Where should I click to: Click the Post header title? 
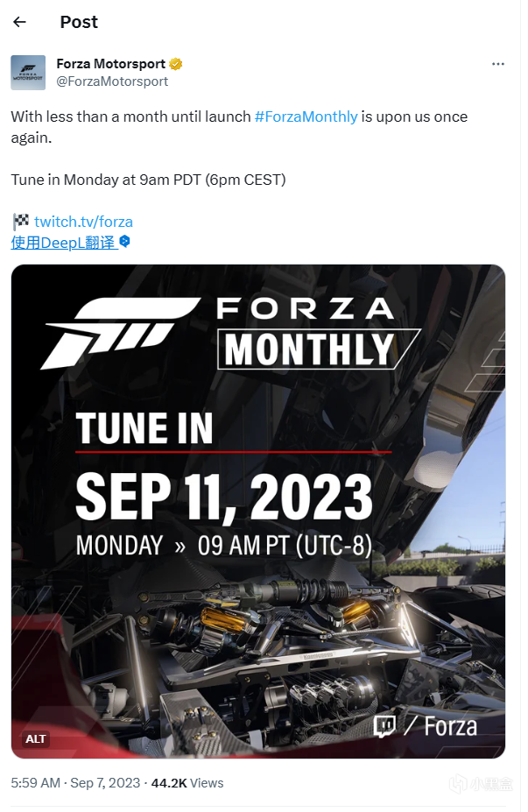coord(79,22)
